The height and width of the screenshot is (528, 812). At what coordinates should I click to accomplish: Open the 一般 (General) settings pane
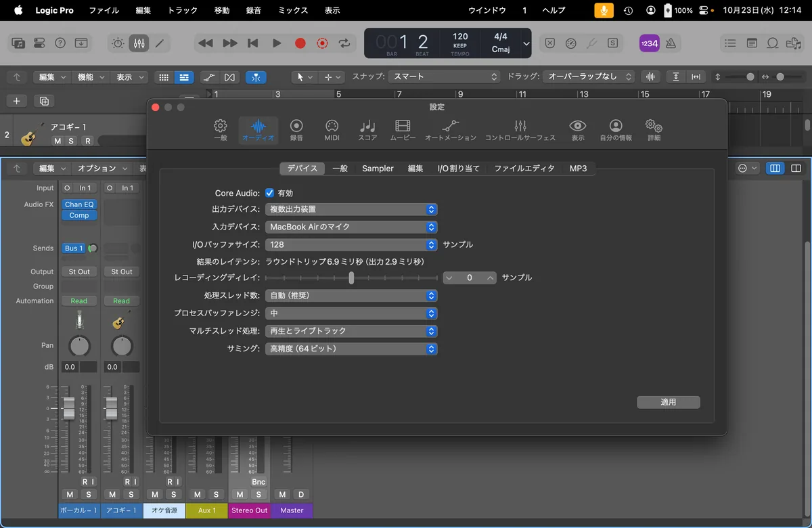pos(221,130)
